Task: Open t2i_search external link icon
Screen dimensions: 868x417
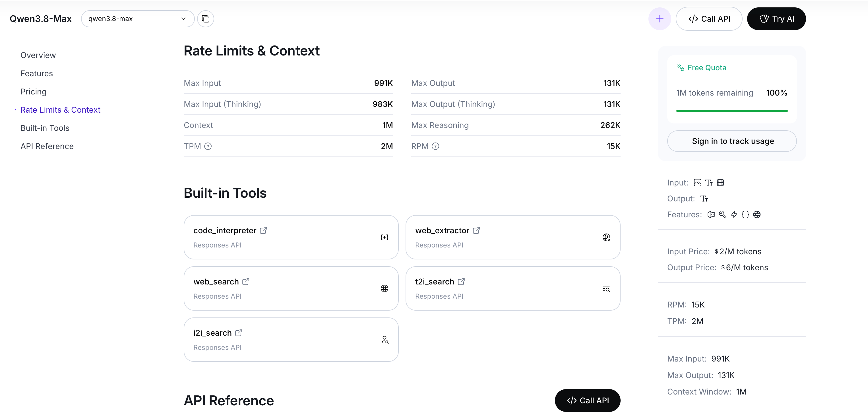Action: click(461, 282)
